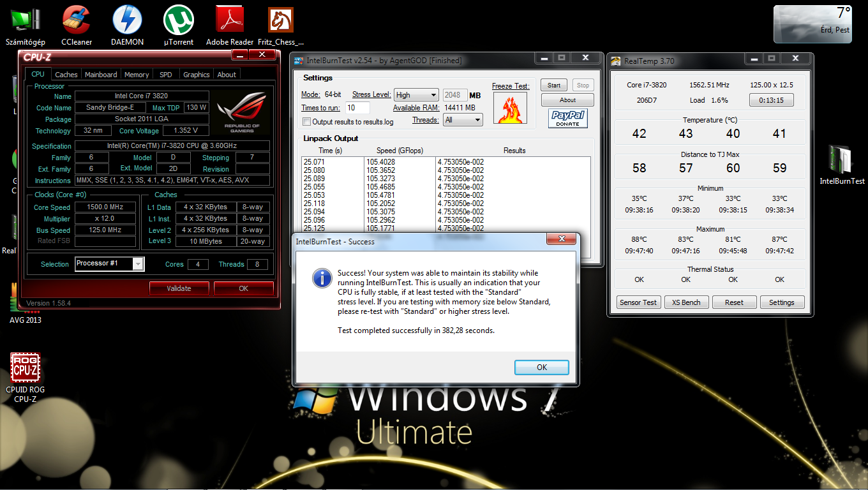Click the PayPal Donate image in IntelBurnTest
The width and height of the screenshot is (868, 490).
point(568,119)
